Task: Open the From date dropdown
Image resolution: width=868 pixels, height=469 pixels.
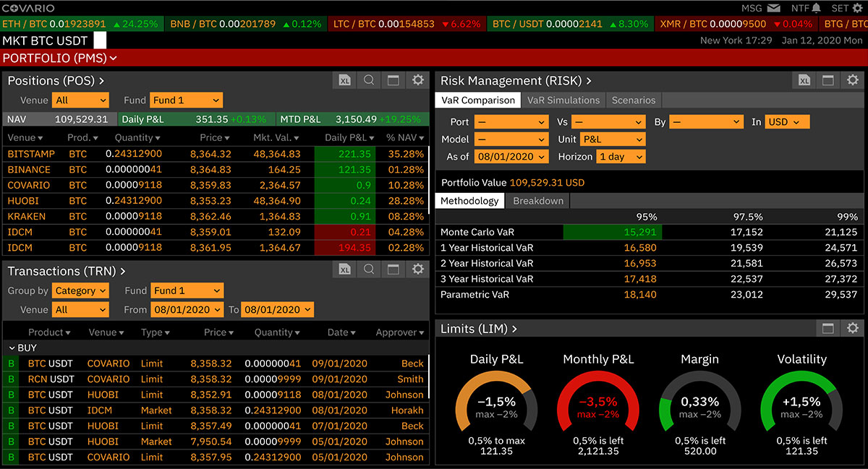Action: 187,309
